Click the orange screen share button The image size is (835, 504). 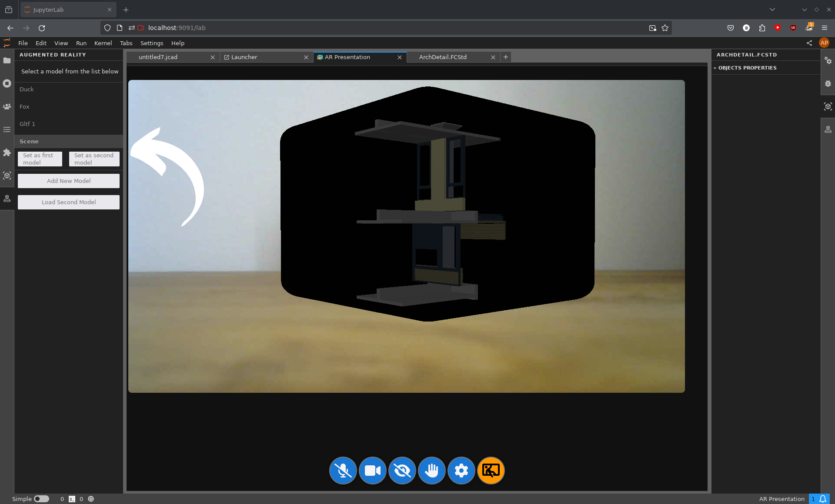click(491, 471)
